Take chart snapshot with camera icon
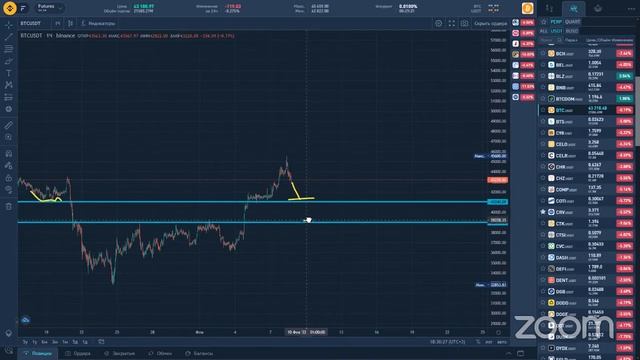The width and height of the screenshot is (640, 360). (x=464, y=24)
